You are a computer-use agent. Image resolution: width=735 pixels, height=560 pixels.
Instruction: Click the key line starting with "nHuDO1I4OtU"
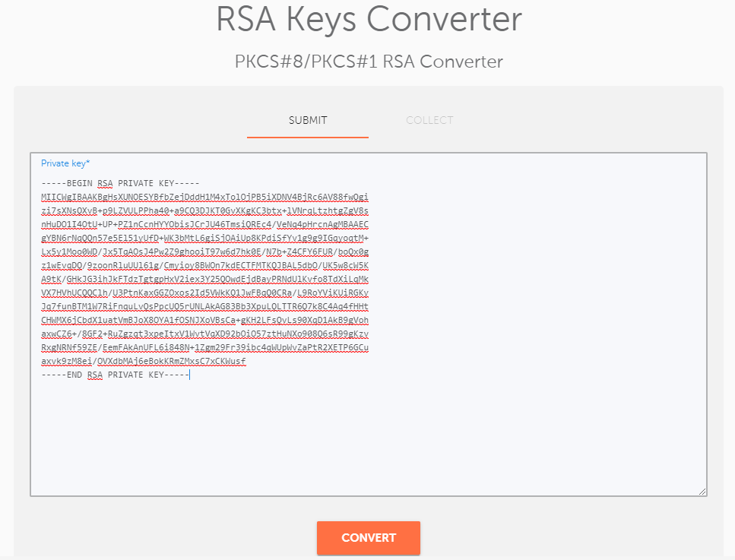[205, 224]
